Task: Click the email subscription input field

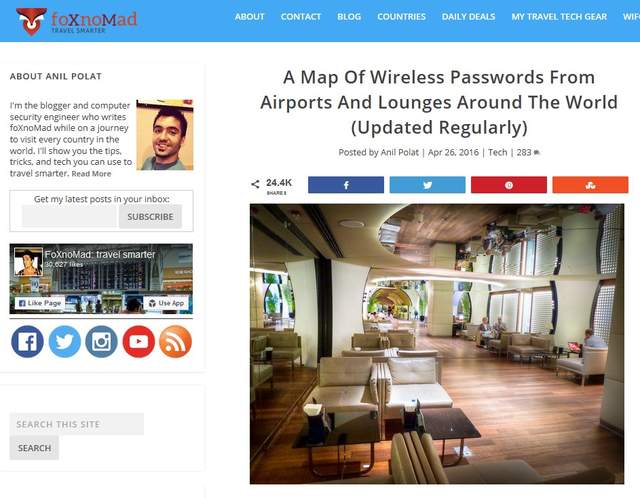Action: coord(69,217)
